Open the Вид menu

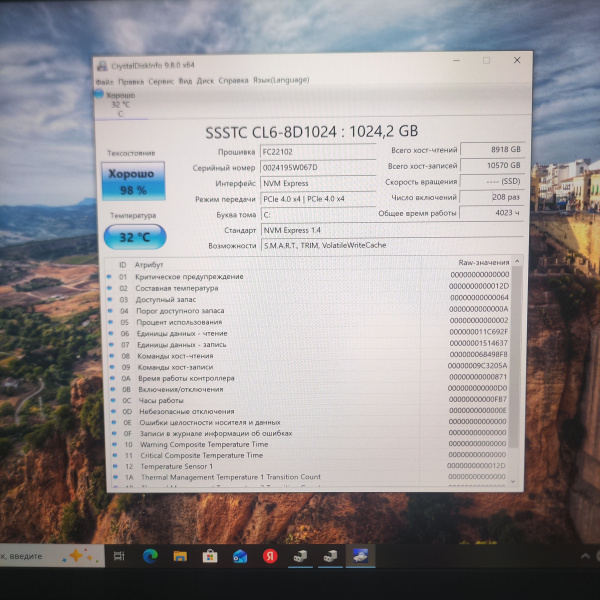[185, 81]
